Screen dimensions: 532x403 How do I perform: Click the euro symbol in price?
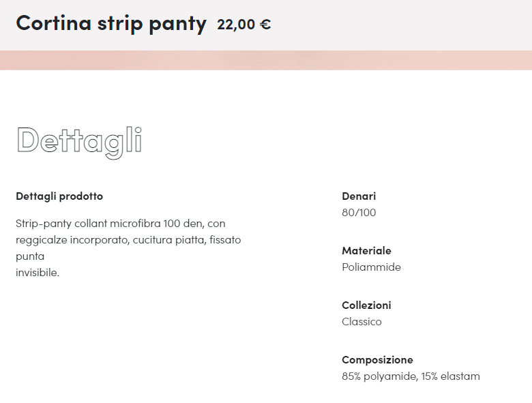click(265, 25)
